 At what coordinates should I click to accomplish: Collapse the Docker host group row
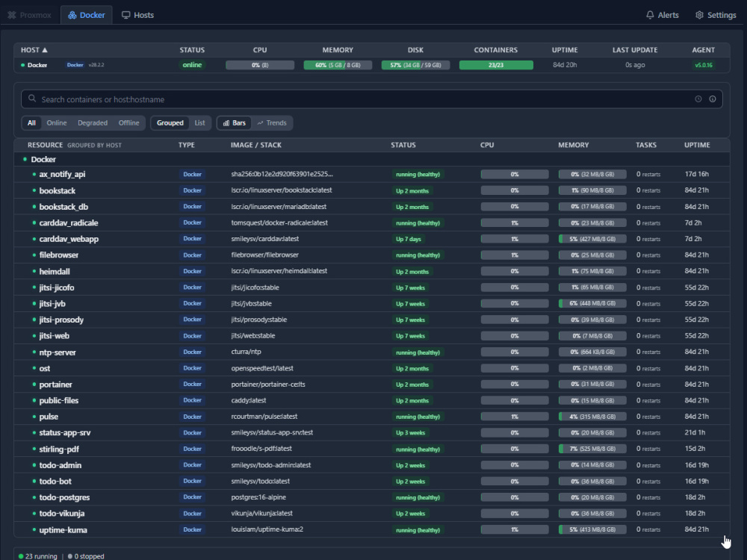tap(371, 159)
